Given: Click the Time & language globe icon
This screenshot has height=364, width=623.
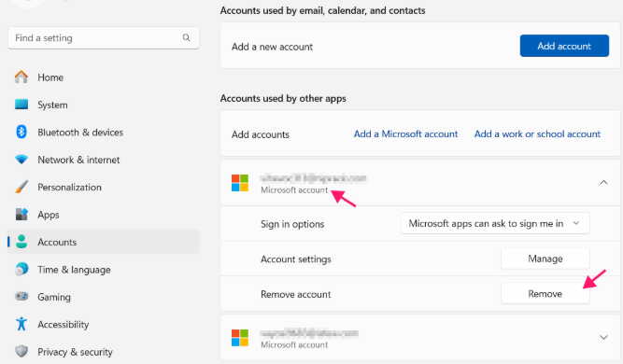Looking at the screenshot, I should pyautogui.click(x=21, y=269).
